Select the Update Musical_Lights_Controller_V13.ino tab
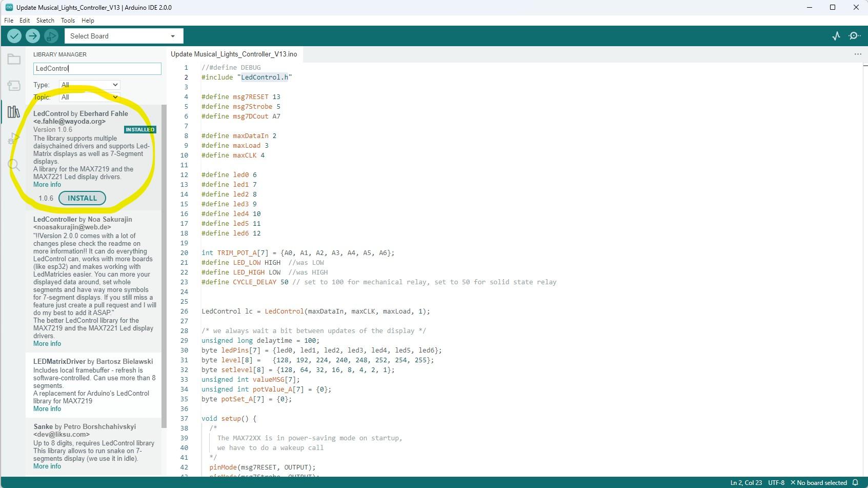The height and width of the screenshot is (488, 868). click(234, 54)
